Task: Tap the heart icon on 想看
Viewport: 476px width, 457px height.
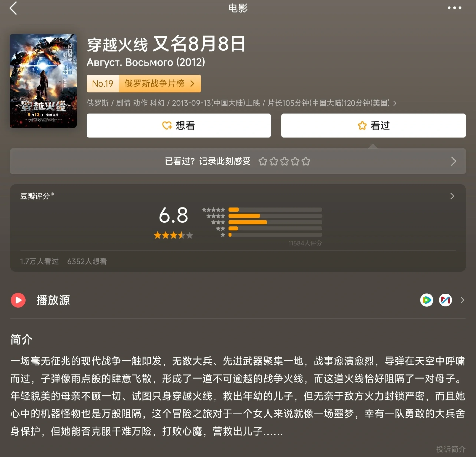Action: pyautogui.click(x=167, y=125)
